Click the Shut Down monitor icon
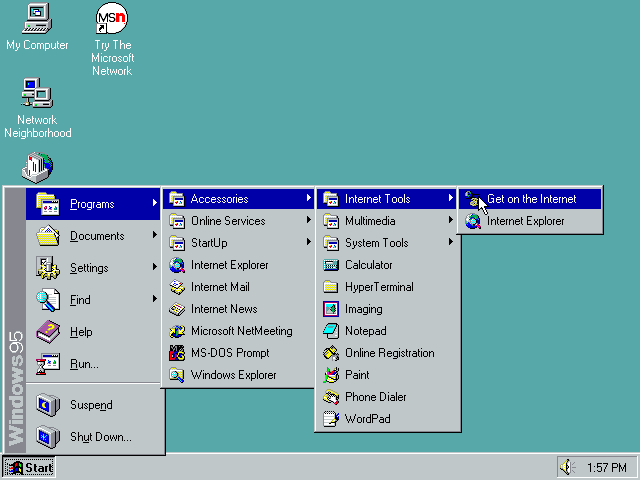 point(48,436)
